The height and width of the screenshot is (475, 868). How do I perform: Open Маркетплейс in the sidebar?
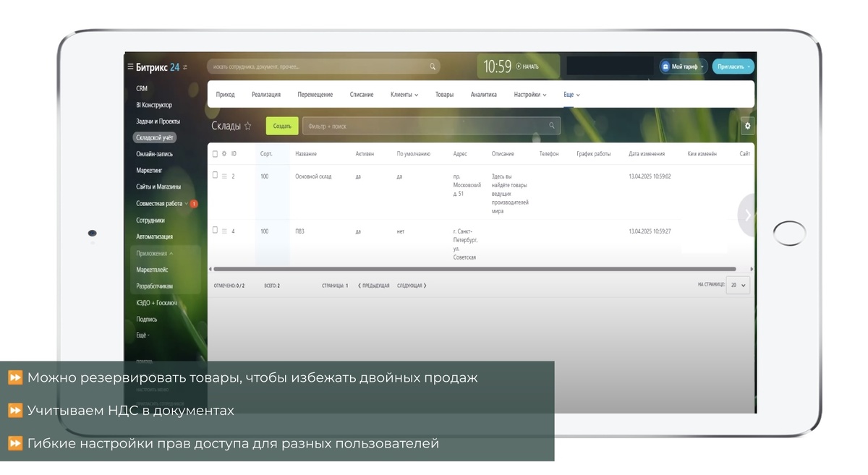pos(152,270)
